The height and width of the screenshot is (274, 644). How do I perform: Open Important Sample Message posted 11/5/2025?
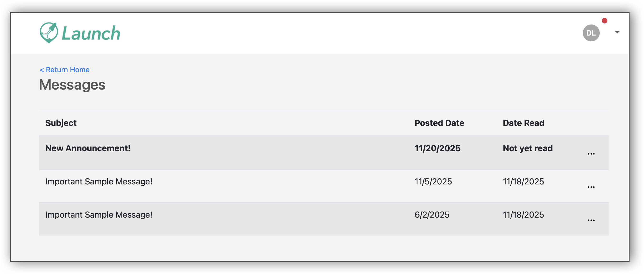[99, 182]
